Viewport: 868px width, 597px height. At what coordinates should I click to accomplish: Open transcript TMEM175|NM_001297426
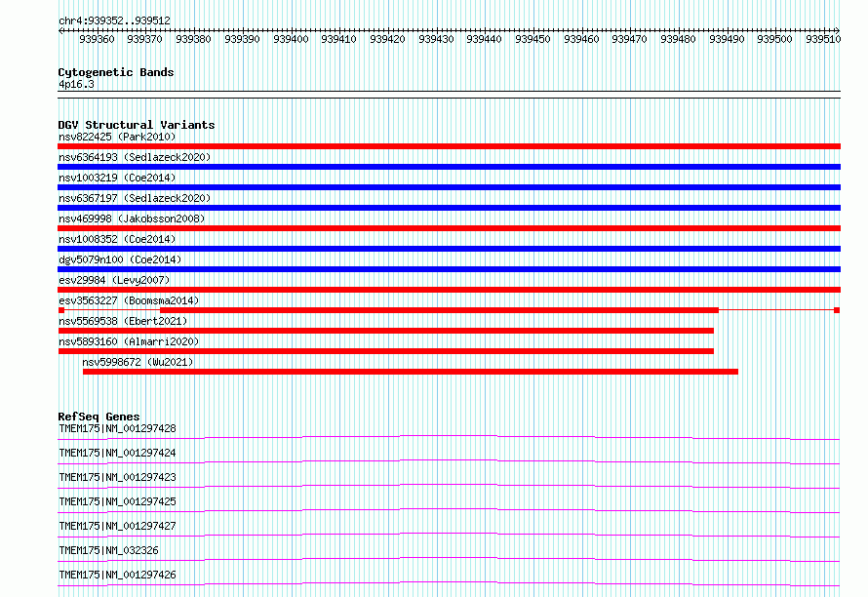[117, 575]
